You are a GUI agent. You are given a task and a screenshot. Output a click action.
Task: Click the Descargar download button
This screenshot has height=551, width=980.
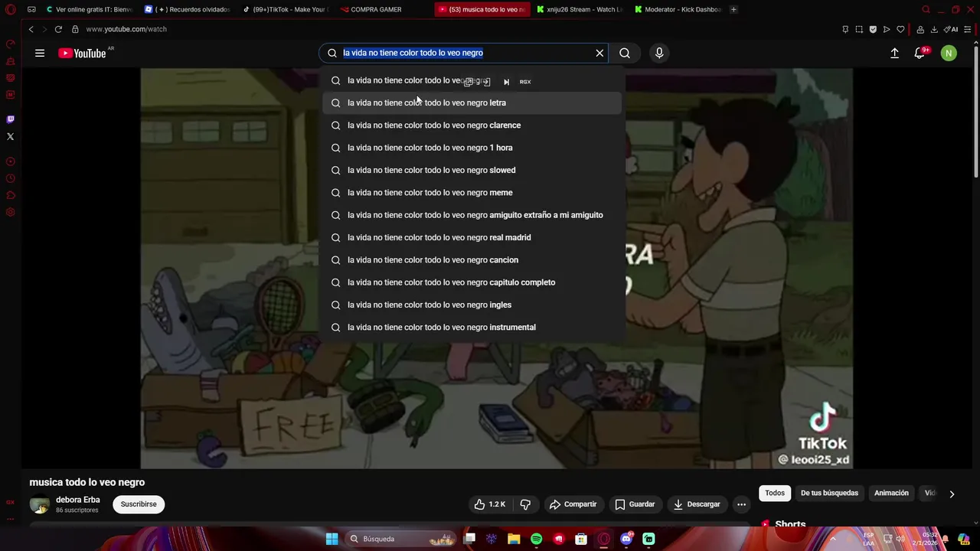click(697, 504)
